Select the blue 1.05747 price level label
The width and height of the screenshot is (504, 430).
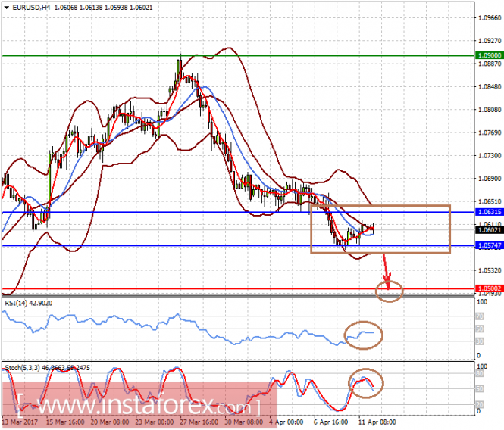[489, 246]
